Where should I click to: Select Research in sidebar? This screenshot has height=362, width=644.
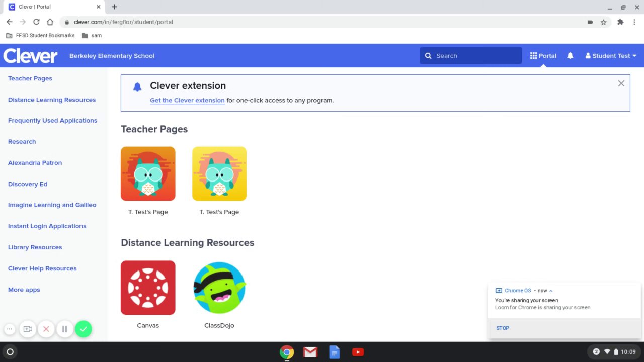pyautogui.click(x=22, y=142)
